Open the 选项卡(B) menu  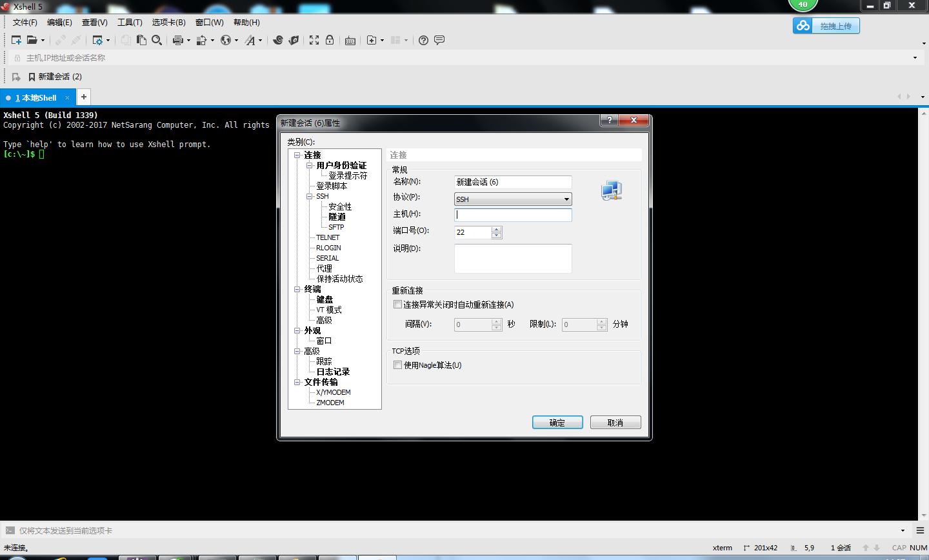click(x=169, y=23)
